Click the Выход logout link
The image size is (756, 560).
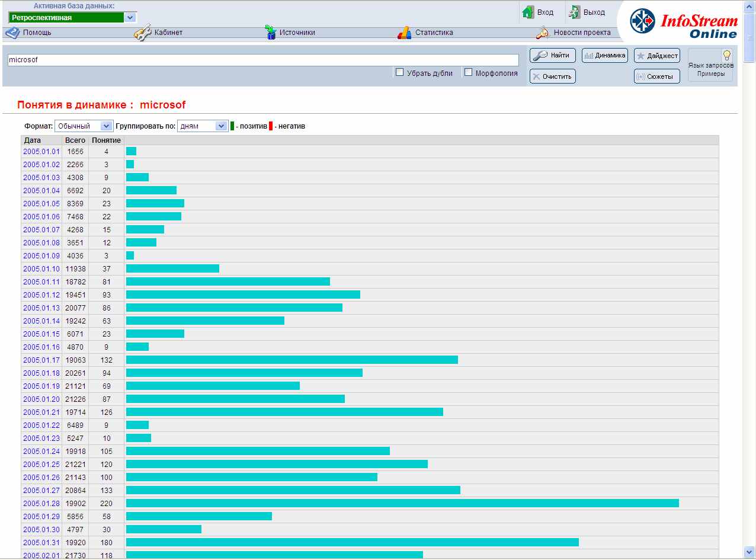pyautogui.click(x=594, y=12)
